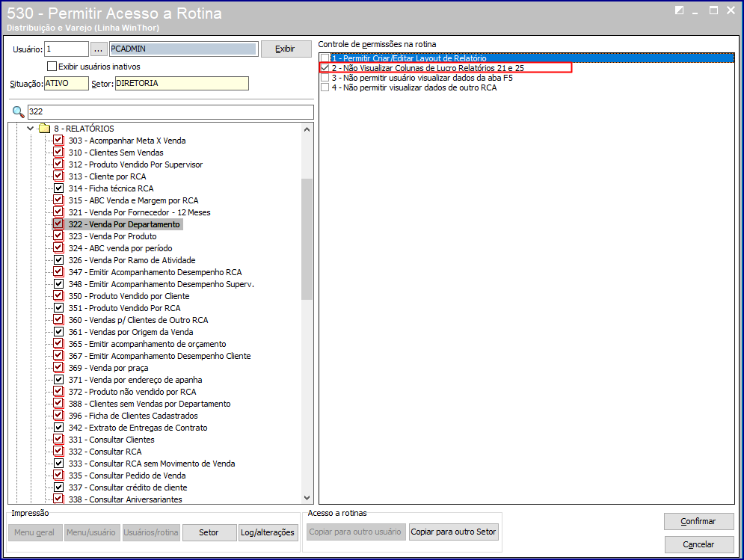Click the routine tree's scroll up arrow
The image size is (744, 560).
[307, 129]
